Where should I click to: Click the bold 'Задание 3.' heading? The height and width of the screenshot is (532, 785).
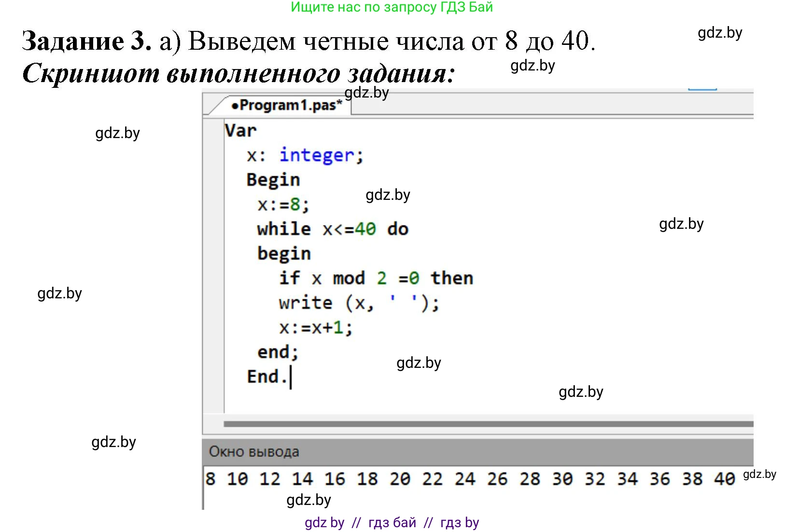click(87, 41)
